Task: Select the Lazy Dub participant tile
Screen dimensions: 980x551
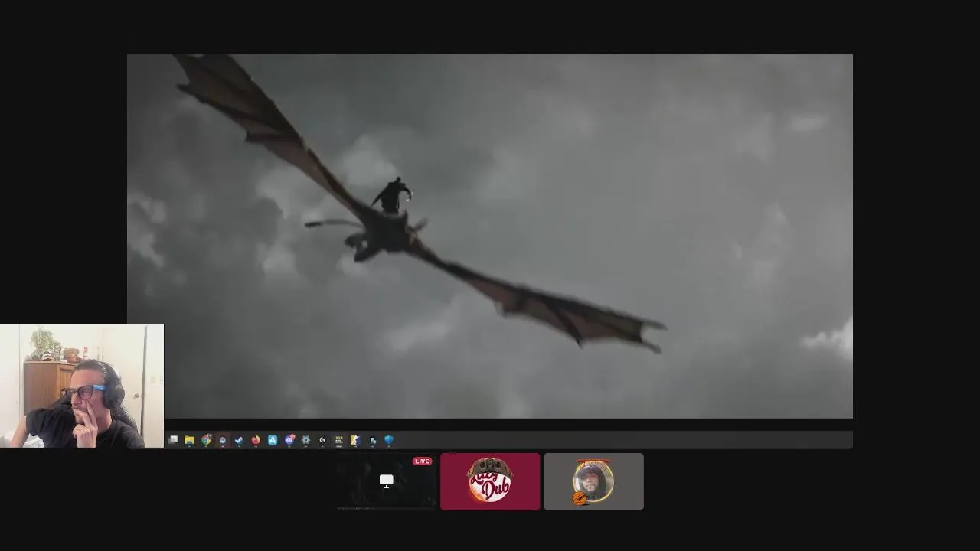Action: coord(490,481)
